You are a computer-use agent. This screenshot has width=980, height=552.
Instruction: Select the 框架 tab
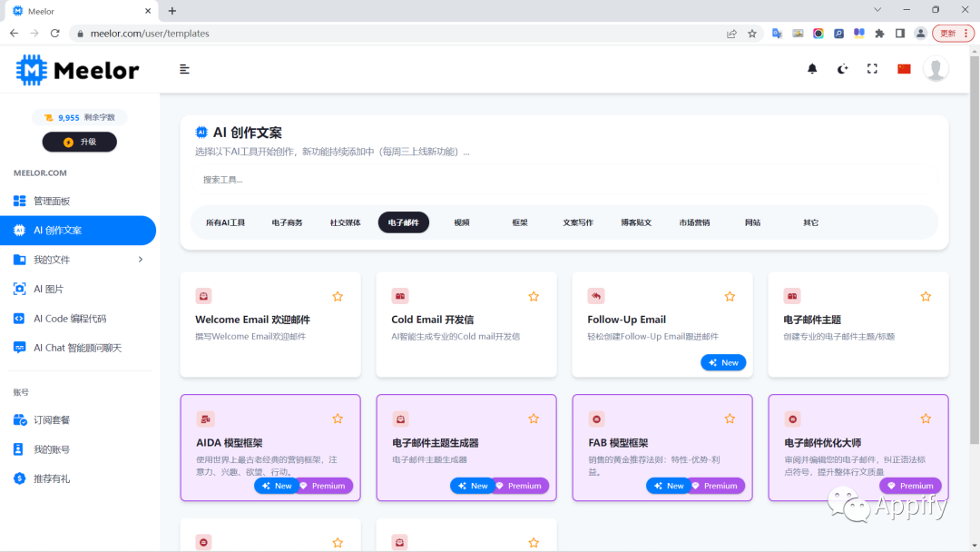coord(519,222)
